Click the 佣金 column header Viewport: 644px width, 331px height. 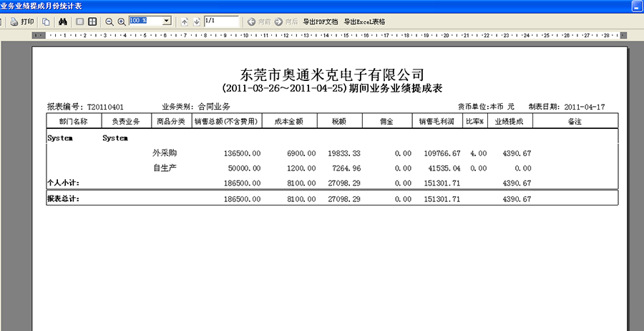pyautogui.click(x=387, y=121)
